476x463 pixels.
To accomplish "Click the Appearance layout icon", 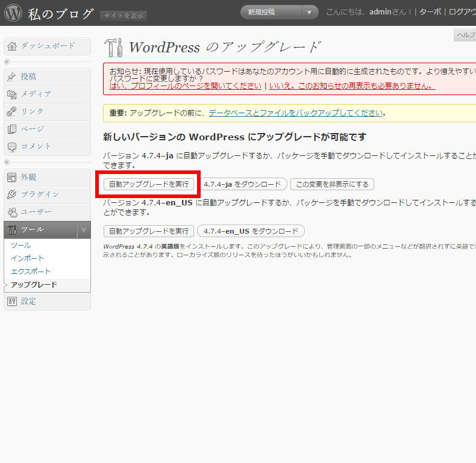I will click(x=11, y=177).
